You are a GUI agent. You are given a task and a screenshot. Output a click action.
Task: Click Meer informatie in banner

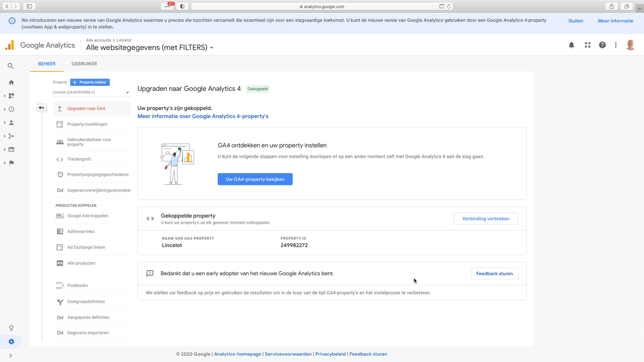pyautogui.click(x=615, y=21)
